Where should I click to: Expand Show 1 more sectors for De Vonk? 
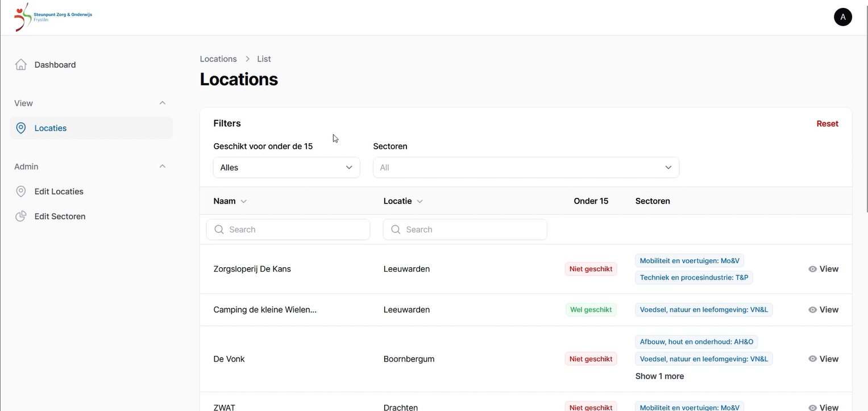tap(659, 376)
